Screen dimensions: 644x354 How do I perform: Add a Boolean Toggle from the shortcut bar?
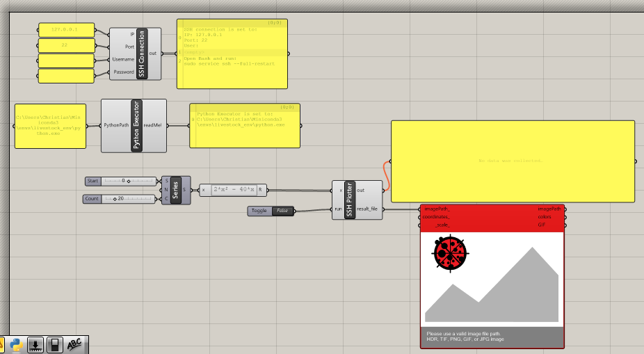coord(55,345)
